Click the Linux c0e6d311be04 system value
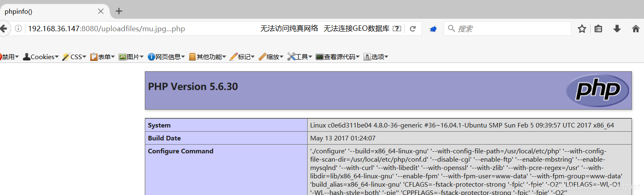 click(x=462, y=125)
